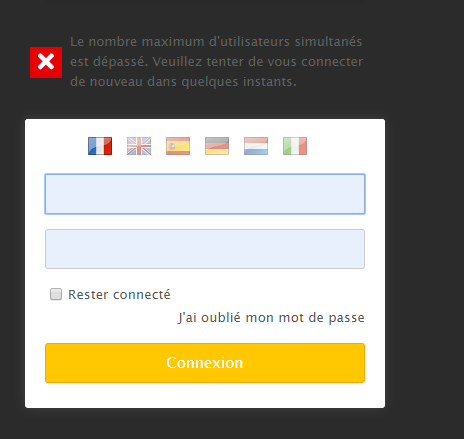Click the Rester connecté label text

pyautogui.click(x=119, y=295)
